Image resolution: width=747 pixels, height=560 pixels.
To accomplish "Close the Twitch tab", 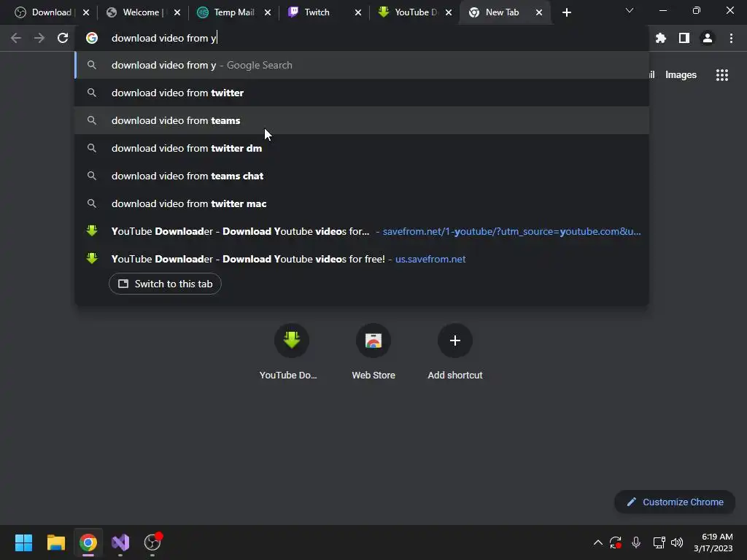I will (x=358, y=12).
